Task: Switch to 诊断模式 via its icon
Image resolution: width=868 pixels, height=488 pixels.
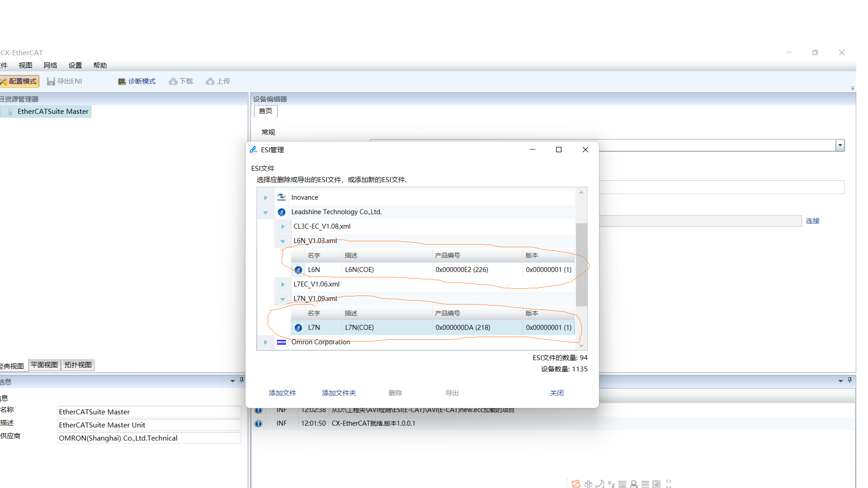Action: [x=122, y=81]
